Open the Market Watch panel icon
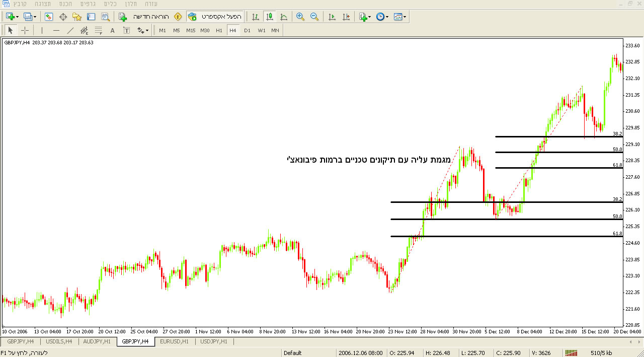 click(49, 17)
